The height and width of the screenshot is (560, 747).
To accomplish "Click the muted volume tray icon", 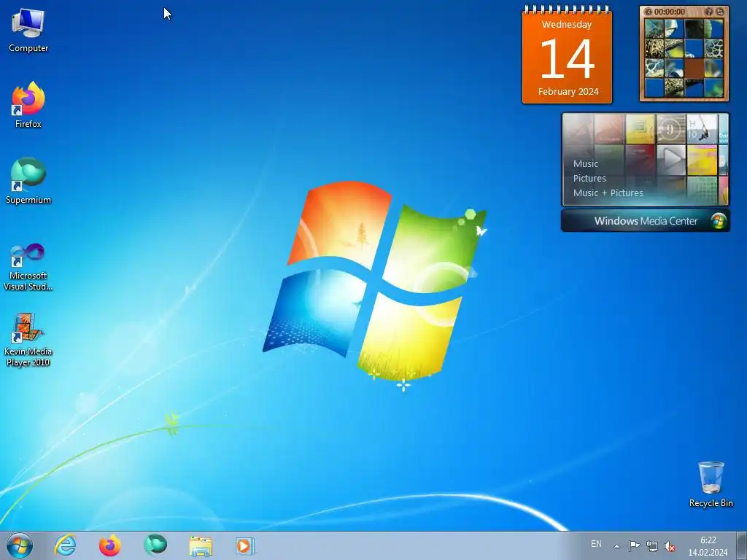I will (670, 546).
